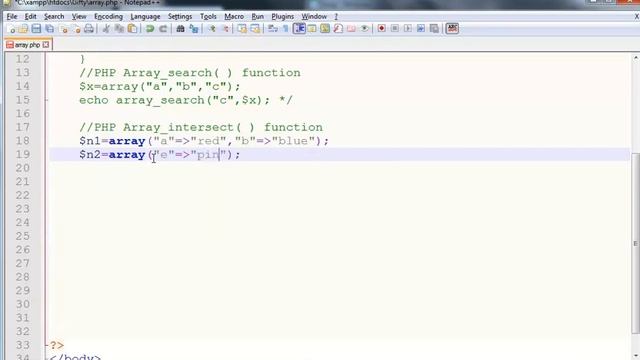Save current recorded macro icon
640x360 pixels.
pos(434,29)
